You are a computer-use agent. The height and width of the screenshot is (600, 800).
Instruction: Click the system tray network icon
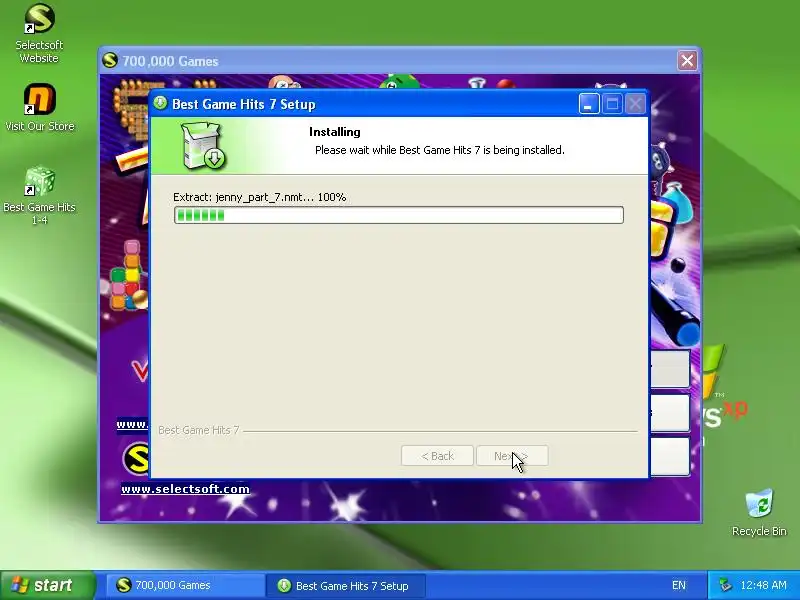tap(725, 585)
